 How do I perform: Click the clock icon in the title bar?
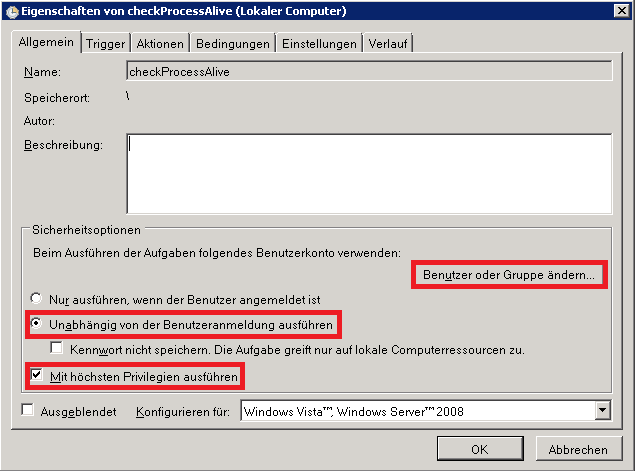pyautogui.click(x=11, y=11)
